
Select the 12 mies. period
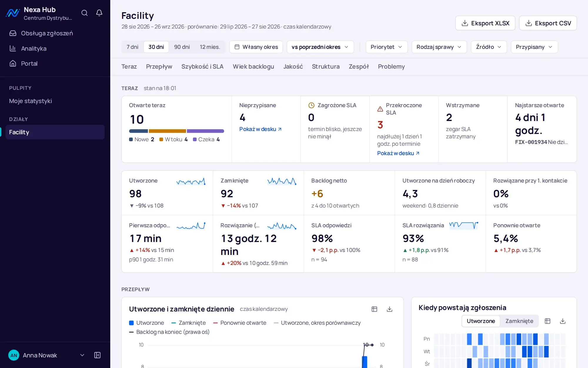210,47
